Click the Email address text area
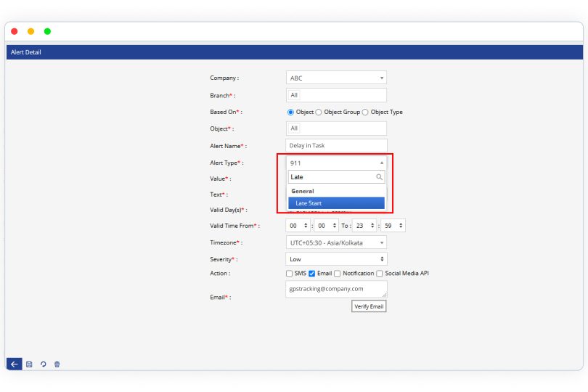 [x=336, y=289]
